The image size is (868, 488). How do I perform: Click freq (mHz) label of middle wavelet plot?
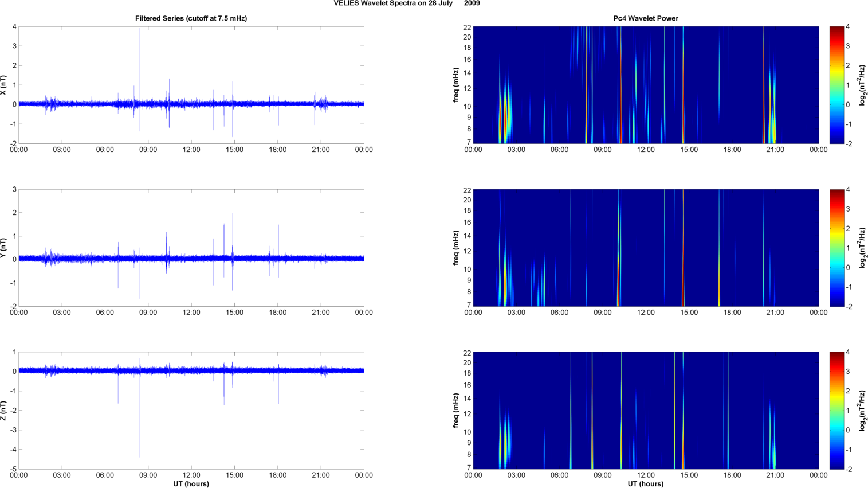click(x=456, y=248)
